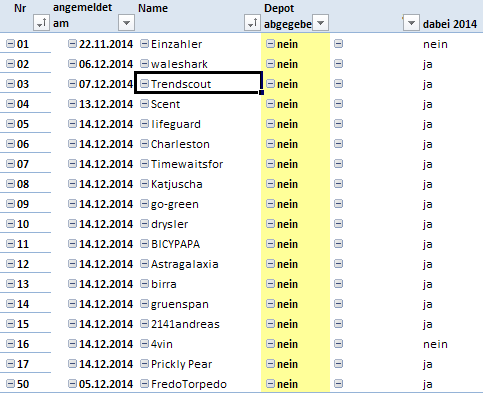Collapse row 17 minus button
The height and width of the screenshot is (393, 483).
pos(11,364)
